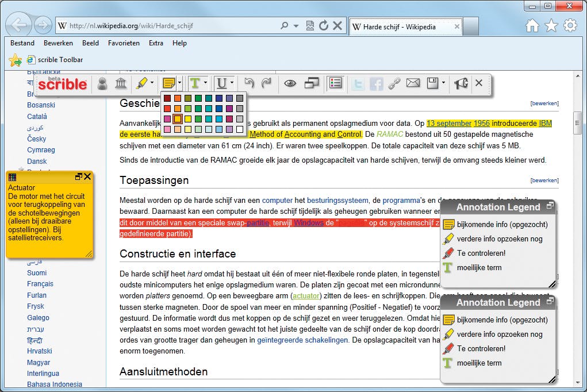The image size is (587, 392).
Task: Close the Harde schijf - Wikipedia tab
Action: click(456, 26)
